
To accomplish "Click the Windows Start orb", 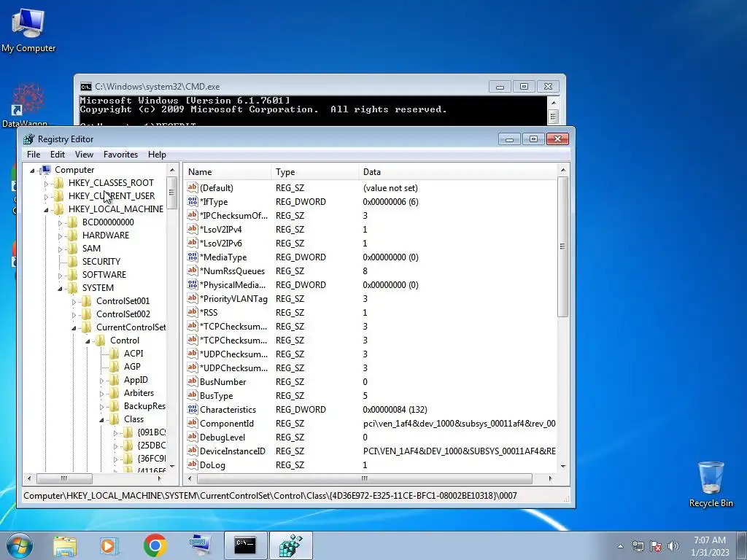I will pos(20,545).
